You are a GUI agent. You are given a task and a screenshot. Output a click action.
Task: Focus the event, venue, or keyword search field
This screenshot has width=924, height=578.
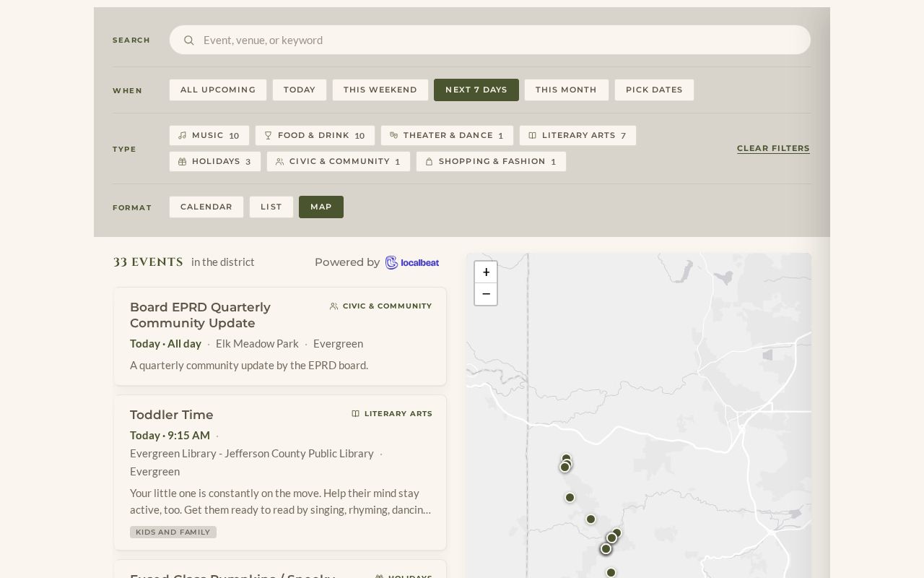pyautogui.click(x=489, y=40)
